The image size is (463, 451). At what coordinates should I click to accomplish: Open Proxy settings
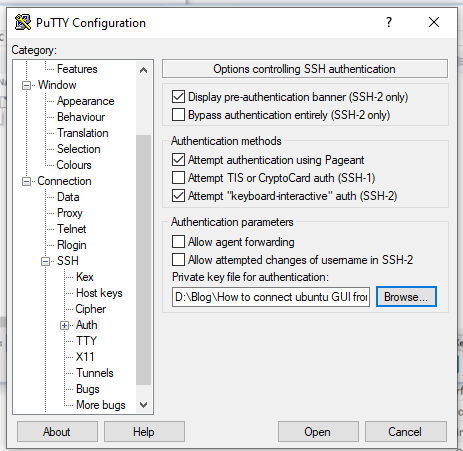point(70,213)
